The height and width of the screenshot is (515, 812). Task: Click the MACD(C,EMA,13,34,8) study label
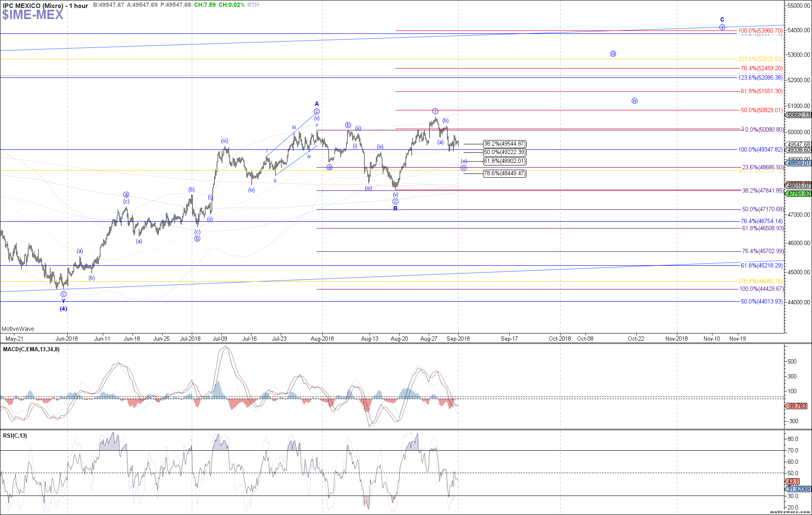coord(31,349)
